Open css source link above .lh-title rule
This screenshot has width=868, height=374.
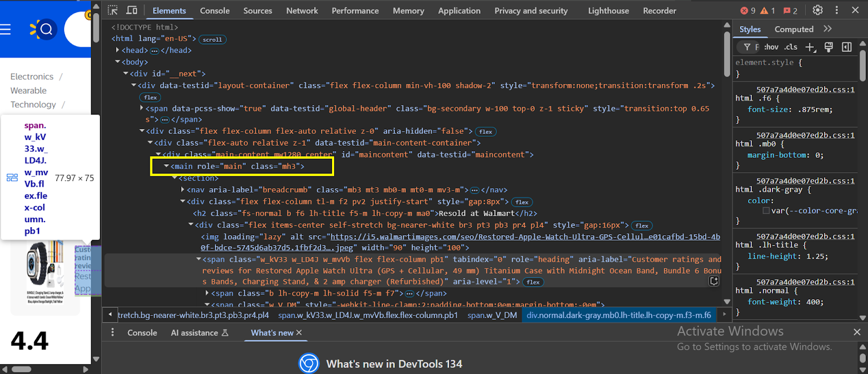click(806, 236)
